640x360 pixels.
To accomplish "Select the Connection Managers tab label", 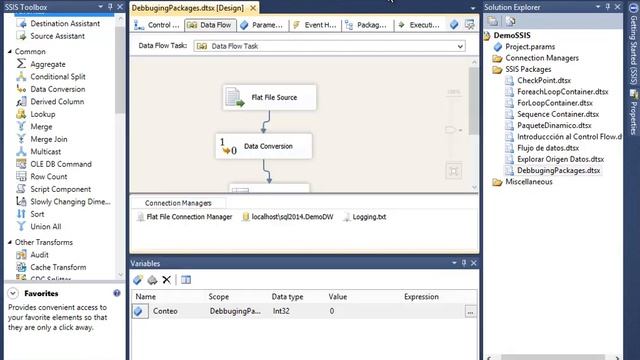I will 178,203.
